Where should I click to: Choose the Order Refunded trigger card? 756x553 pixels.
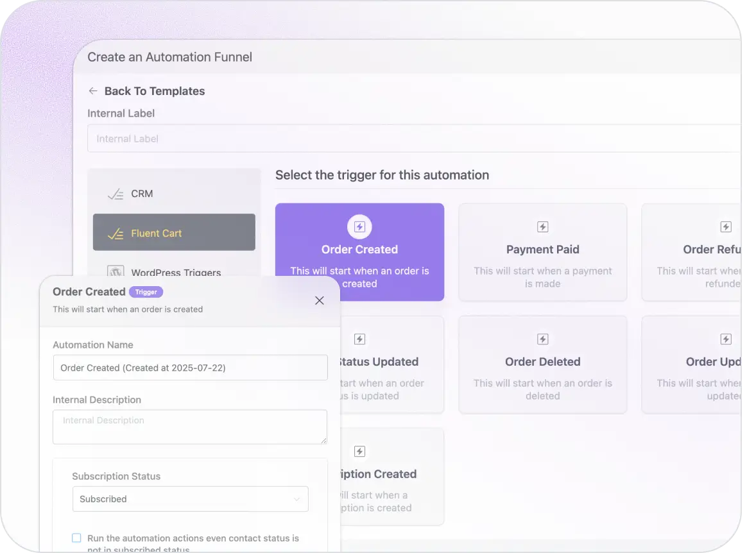click(x=691, y=252)
